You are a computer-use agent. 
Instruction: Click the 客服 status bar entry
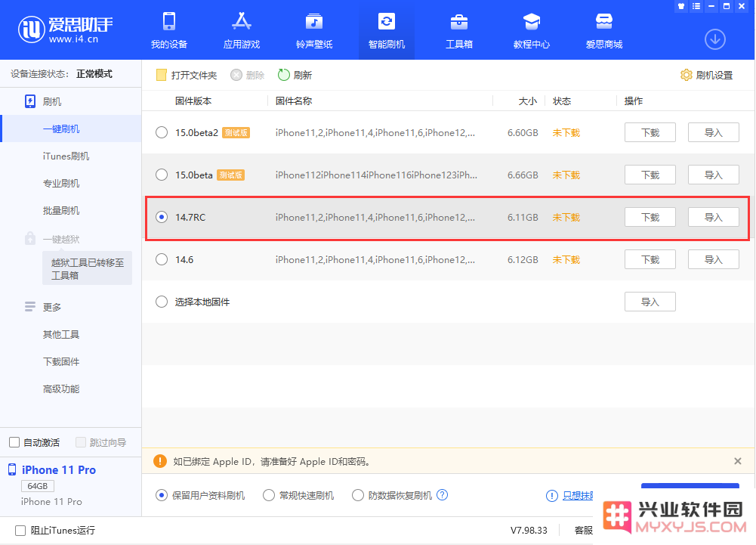click(583, 530)
